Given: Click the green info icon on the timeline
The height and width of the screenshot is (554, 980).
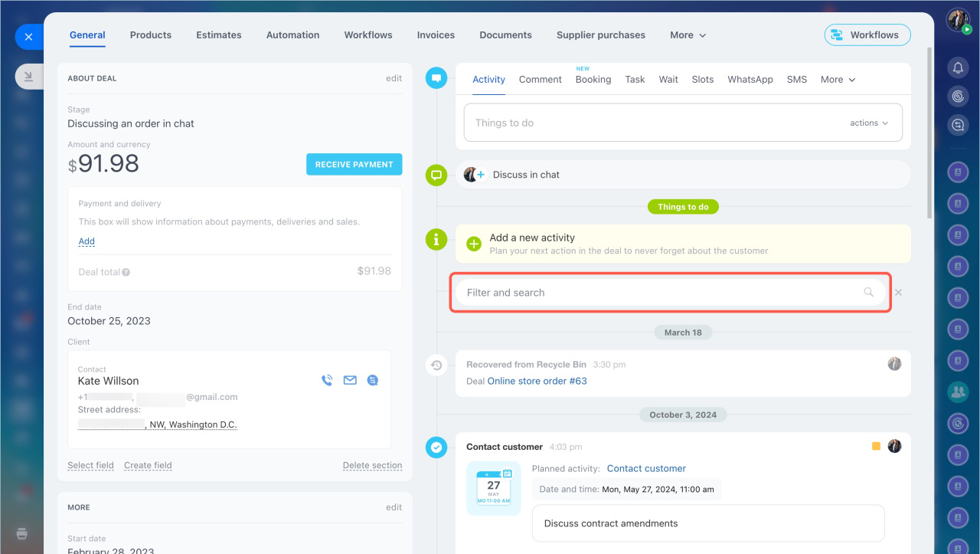Looking at the screenshot, I should click(x=436, y=239).
